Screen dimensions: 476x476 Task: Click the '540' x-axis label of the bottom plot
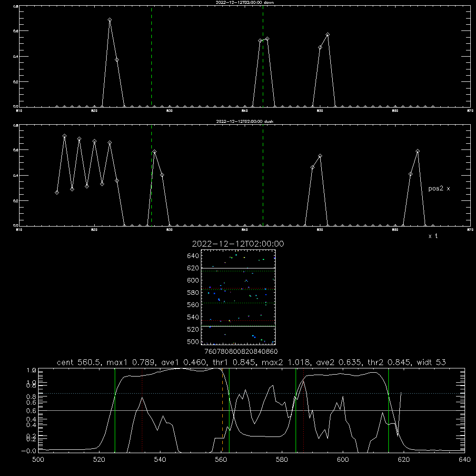coord(160,460)
